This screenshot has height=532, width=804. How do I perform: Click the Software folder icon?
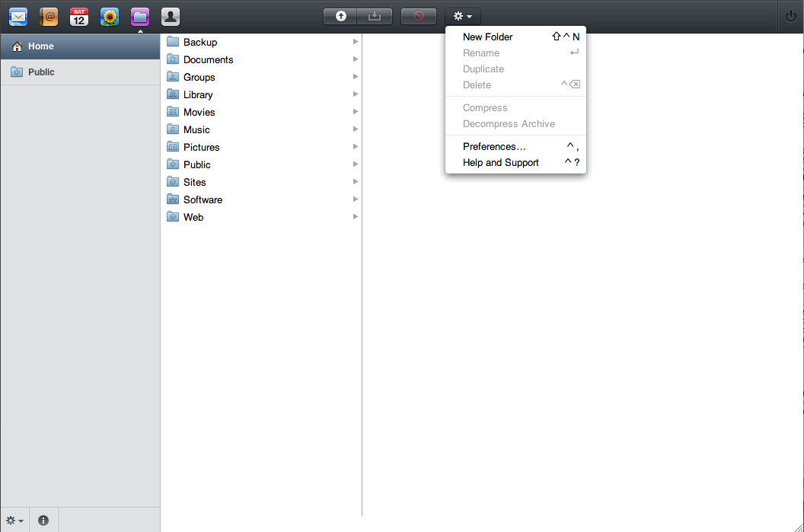click(x=173, y=199)
